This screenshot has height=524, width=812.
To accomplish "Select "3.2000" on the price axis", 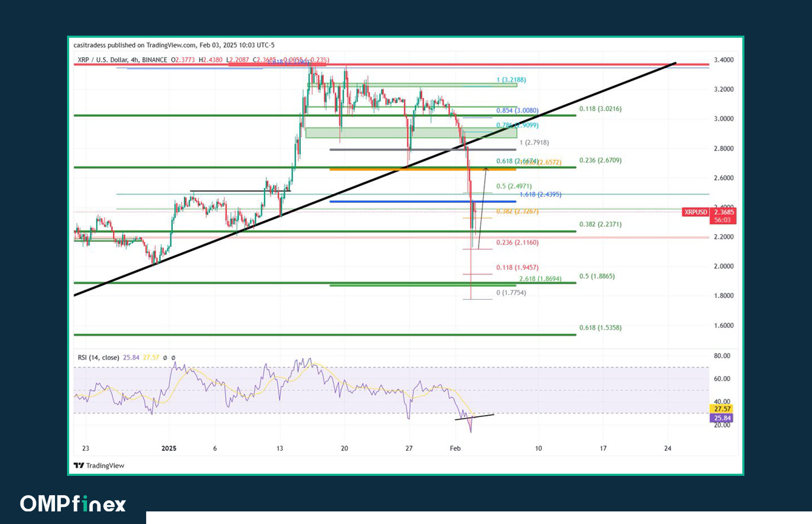I will coord(723,89).
